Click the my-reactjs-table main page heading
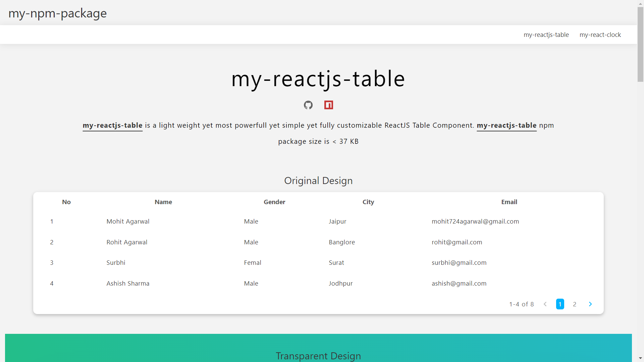Viewport: 644px width, 362px height. [x=318, y=79]
